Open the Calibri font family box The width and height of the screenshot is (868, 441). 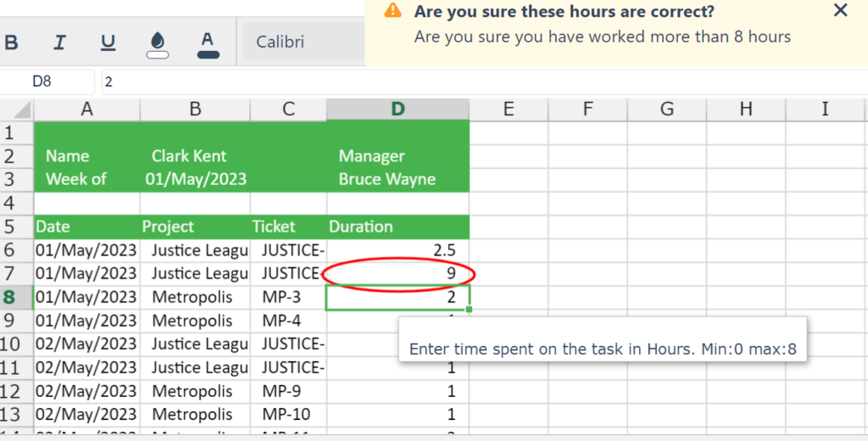pyautogui.click(x=303, y=42)
